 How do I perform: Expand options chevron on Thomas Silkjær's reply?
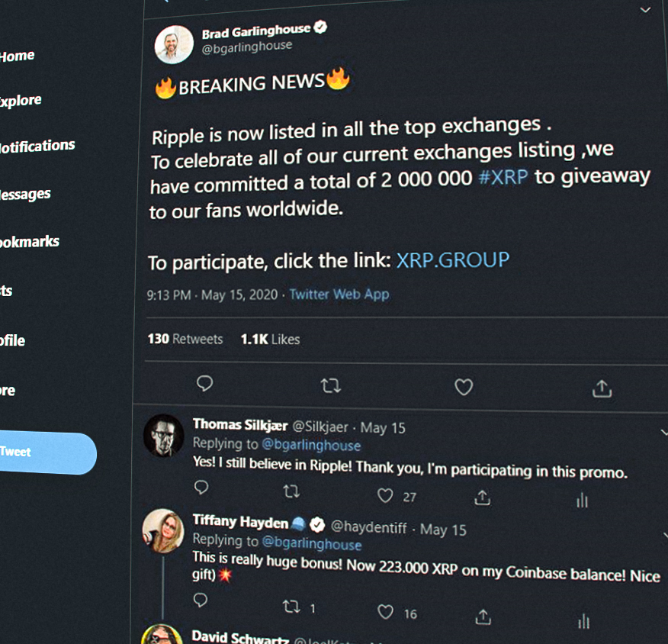pos(664,433)
